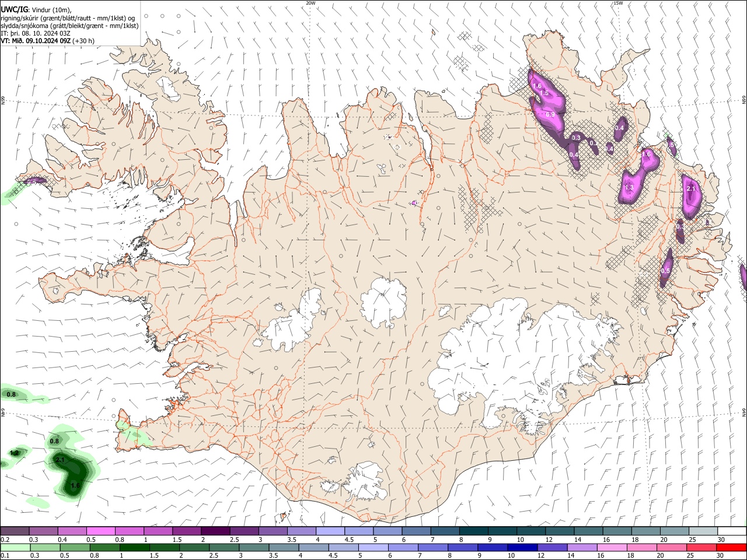Select the lilac 14–16 rain scale swatch
Screen dimensions: 747x560
point(581,548)
